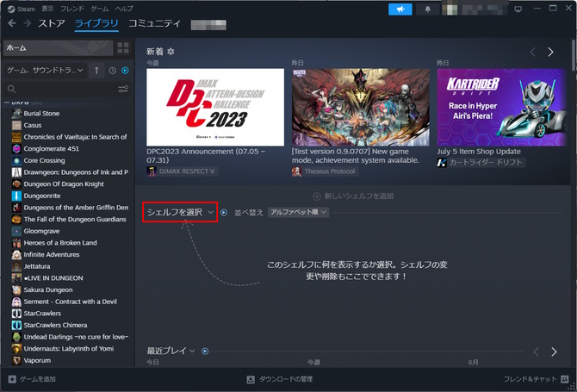577x392 pixels.
Task: Open the シェルフを選択 dropdown
Action: pyautogui.click(x=180, y=212)
